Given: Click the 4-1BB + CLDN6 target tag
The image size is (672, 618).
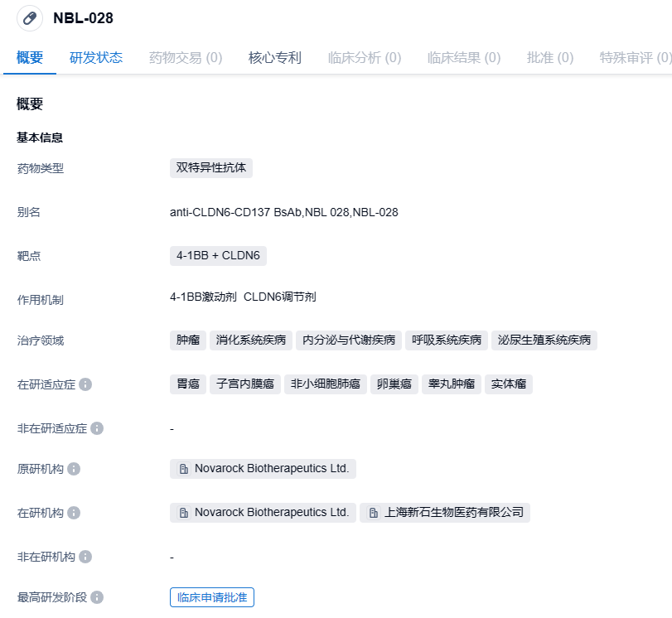Looking at the screenshot, I should point(218,255).
